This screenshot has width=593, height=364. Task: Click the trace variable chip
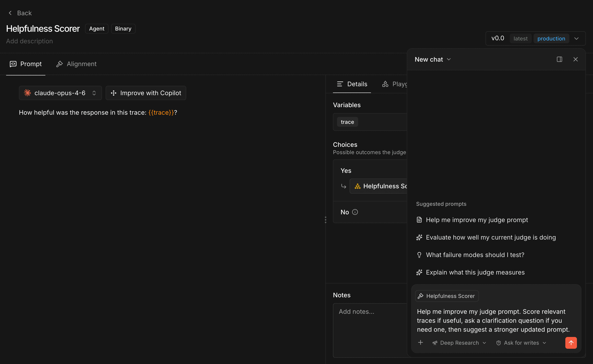pyautogui.click(x=347, y=122)
